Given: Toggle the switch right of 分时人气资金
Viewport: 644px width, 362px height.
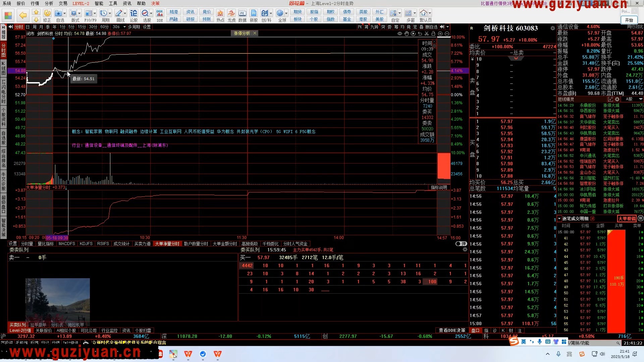Looking at the screenshot, I should [x=461, y=244].
